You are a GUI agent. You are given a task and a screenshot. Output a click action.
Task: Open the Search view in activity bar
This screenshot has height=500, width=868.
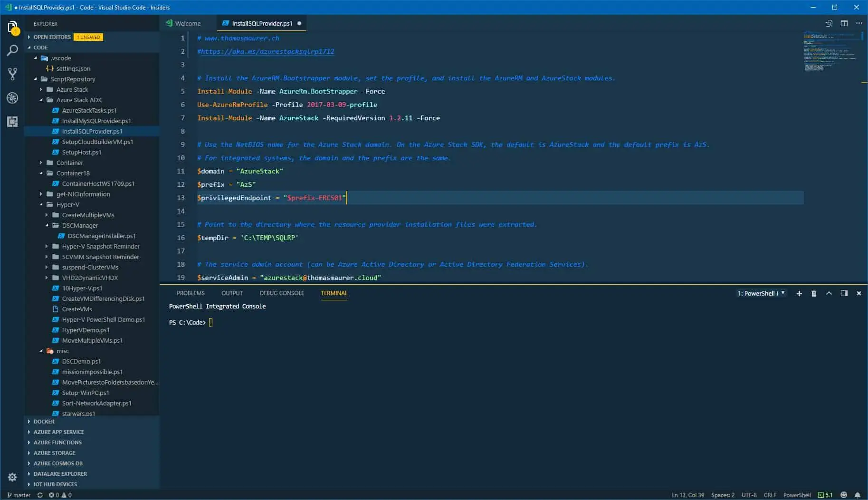(x=13, y=50)
